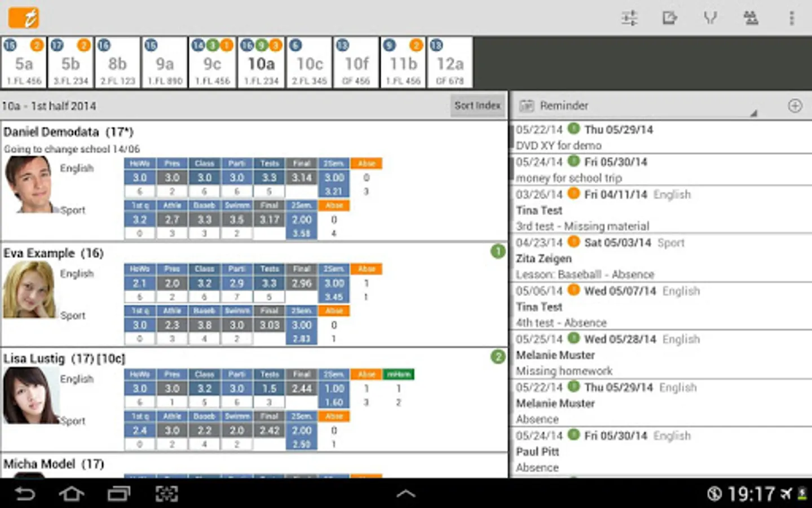Switch to class 5b tab

[70, 63]
